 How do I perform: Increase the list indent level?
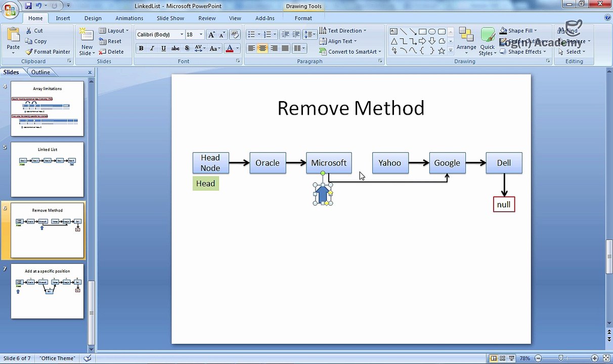[x=296, y=34]
